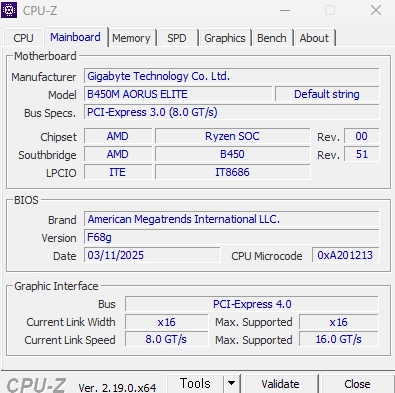Select the Ryzen SOC chipset value
This screenshot has width=395, height=393.
tap(232, 136)
